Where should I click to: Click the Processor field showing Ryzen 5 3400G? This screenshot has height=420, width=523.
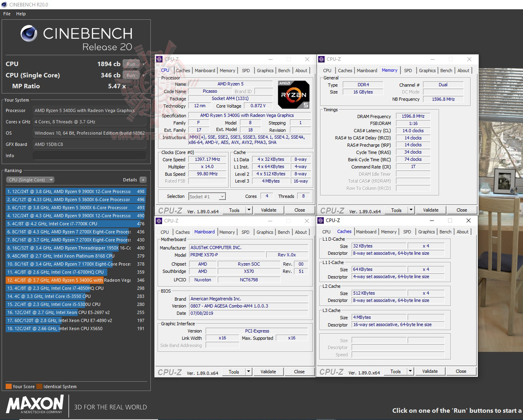(x=90, y=110)
